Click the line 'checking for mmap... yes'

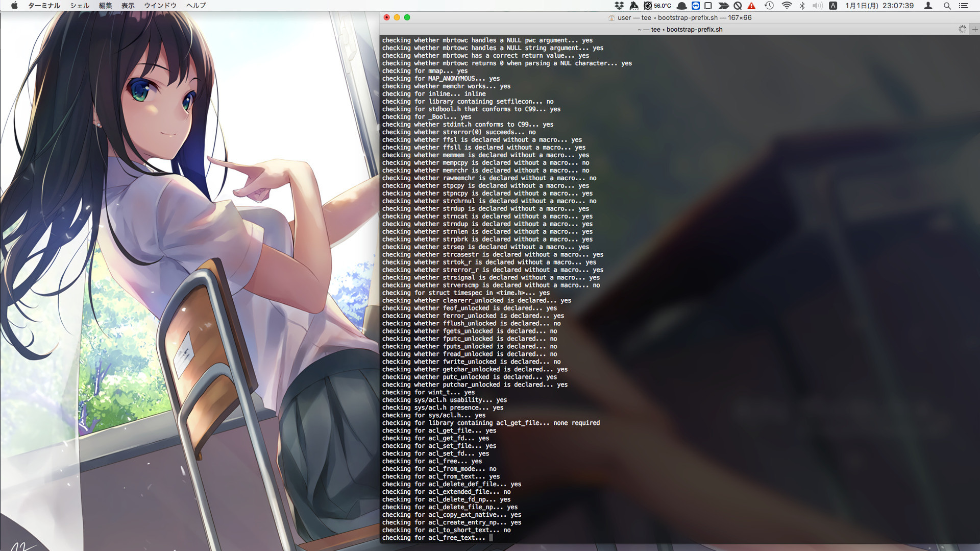(425, 71)
